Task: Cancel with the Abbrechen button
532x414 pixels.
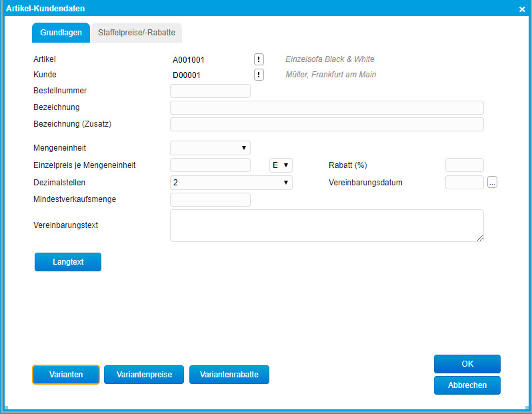Action: tap(467, 385)
